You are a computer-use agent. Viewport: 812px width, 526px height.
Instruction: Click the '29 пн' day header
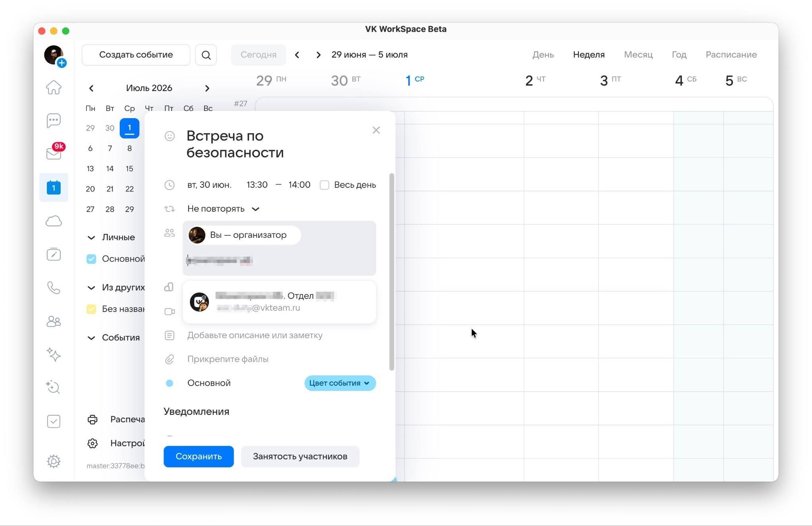[x=271, y=80]
